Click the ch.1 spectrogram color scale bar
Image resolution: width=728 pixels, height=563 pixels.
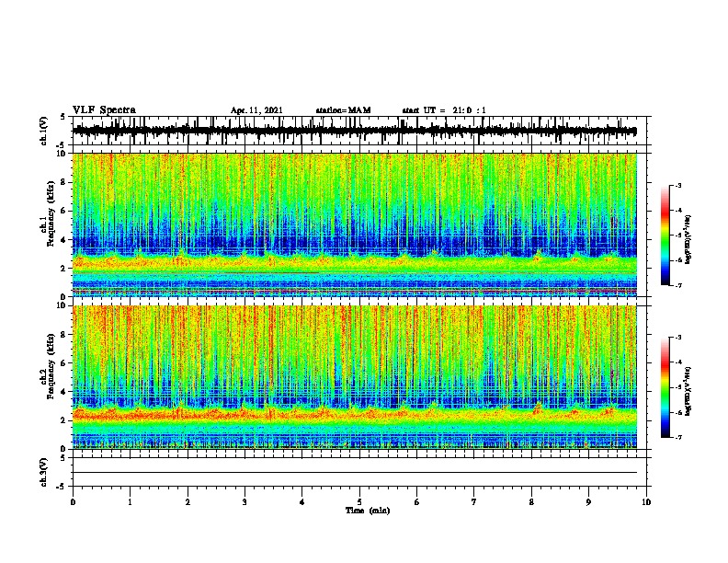(x=665, y=236)
